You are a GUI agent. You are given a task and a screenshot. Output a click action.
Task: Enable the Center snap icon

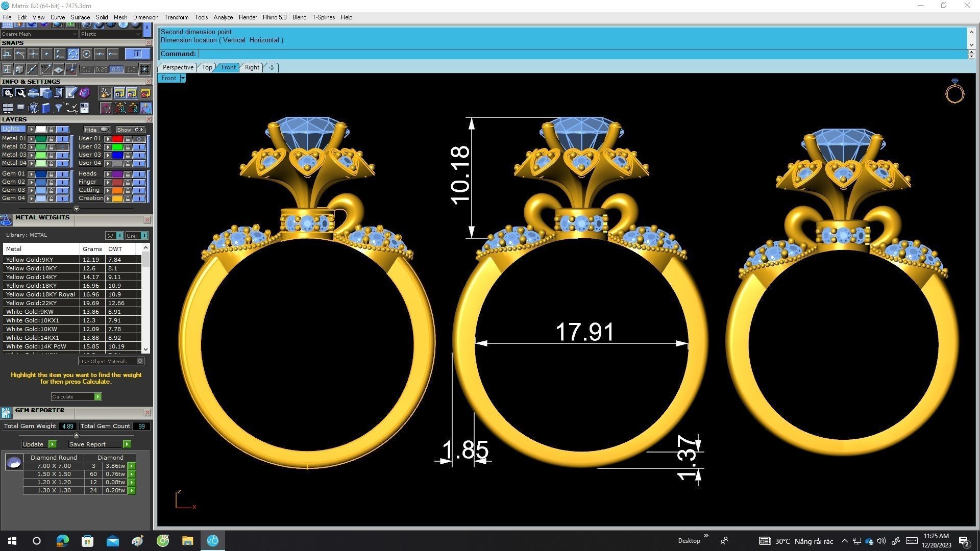[87, 54]
